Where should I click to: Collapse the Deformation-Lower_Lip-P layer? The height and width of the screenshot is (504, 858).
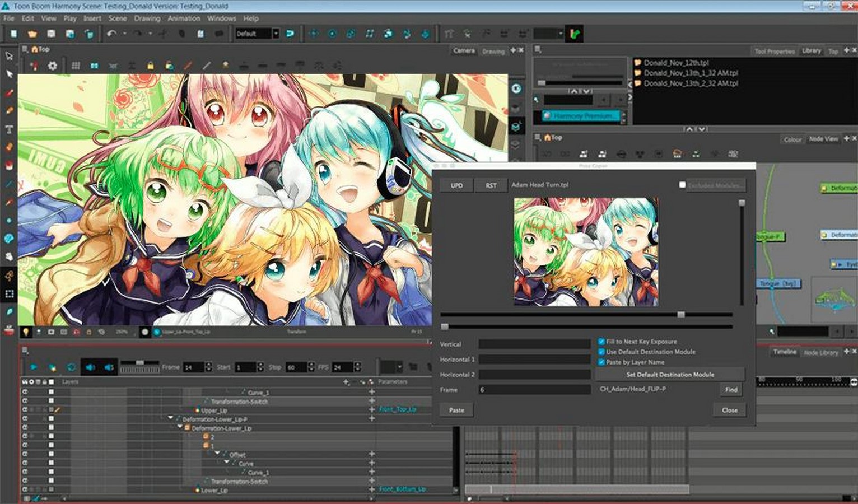click(171, 418)
